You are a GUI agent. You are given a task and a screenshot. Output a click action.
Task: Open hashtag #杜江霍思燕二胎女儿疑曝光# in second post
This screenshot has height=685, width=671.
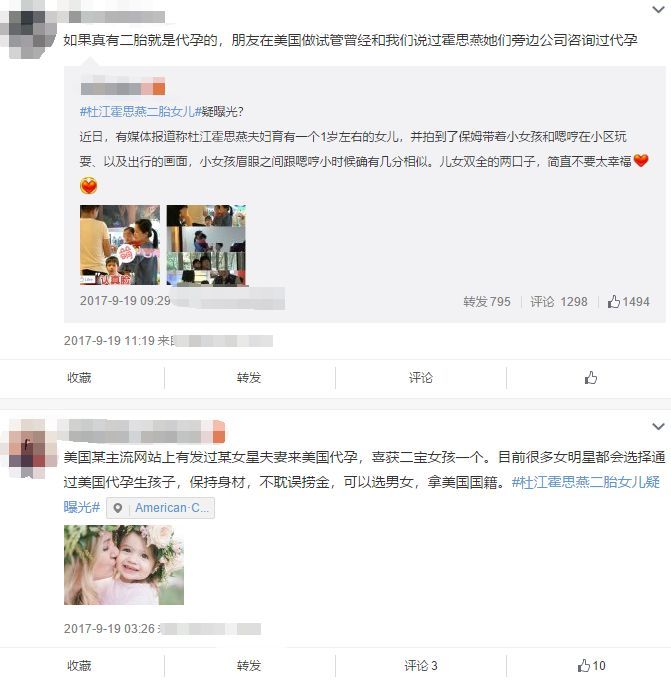click(362, 495)
